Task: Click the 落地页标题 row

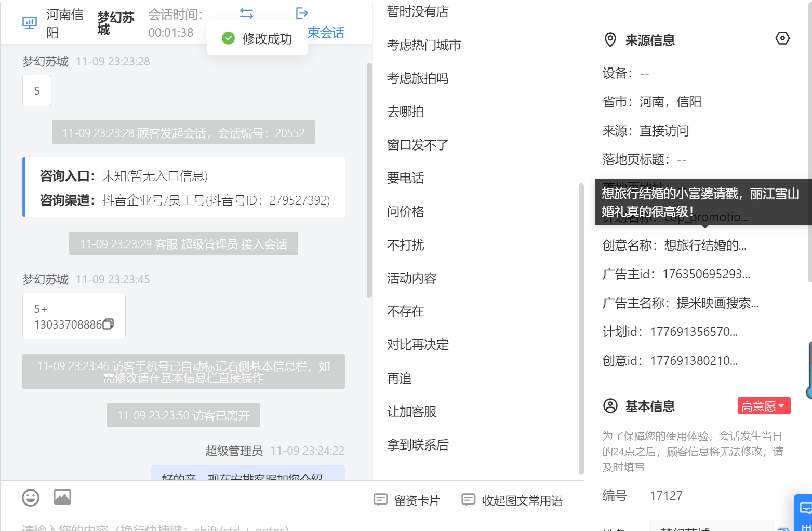Action: pyautogui.click(x=644, y=159)
